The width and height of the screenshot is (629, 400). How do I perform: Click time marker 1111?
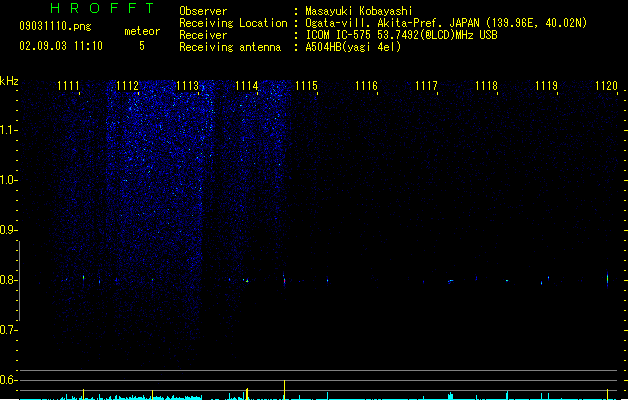[68, 86]
